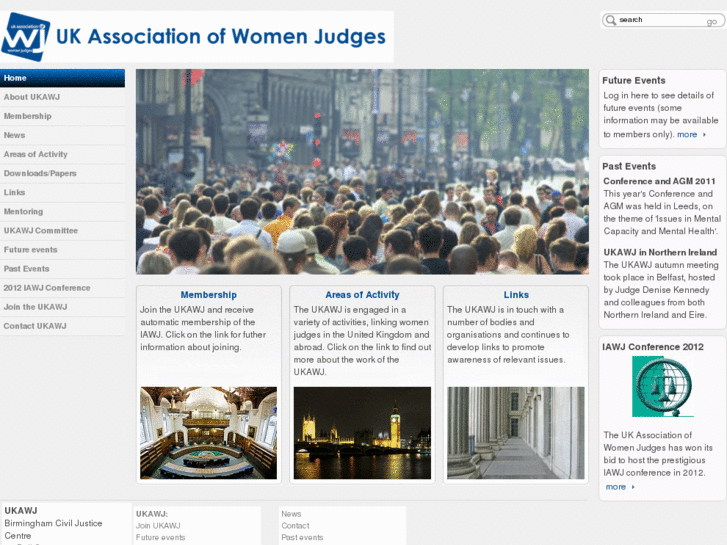
Task: Click the Membership card heading link
Action: point(209,295)
